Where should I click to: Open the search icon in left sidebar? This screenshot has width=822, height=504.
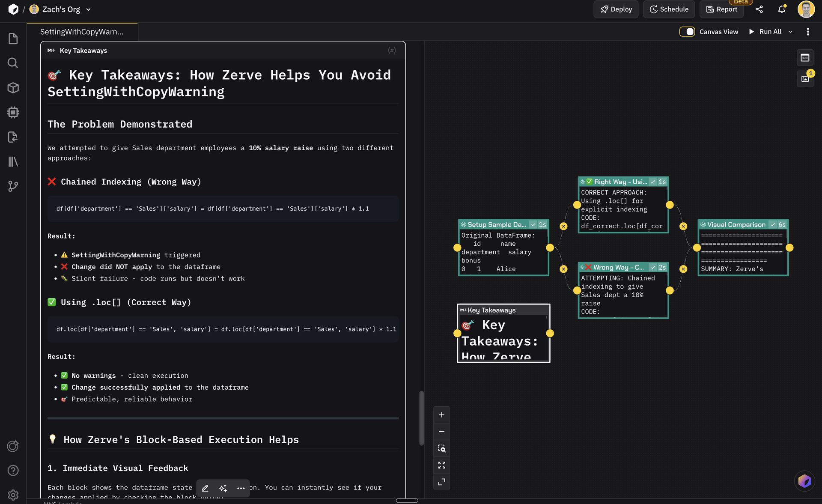[x=13, y=63]
